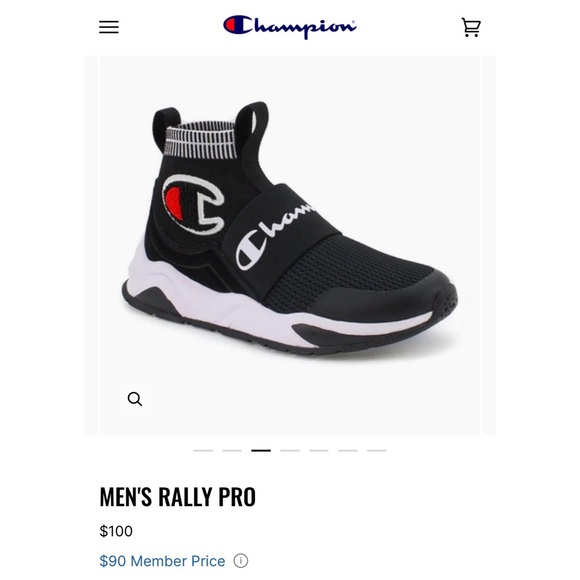This screenshot has width=580, height=580.
Task: Go to the seventh carousel image indicator
Action: tap(377, 451)
